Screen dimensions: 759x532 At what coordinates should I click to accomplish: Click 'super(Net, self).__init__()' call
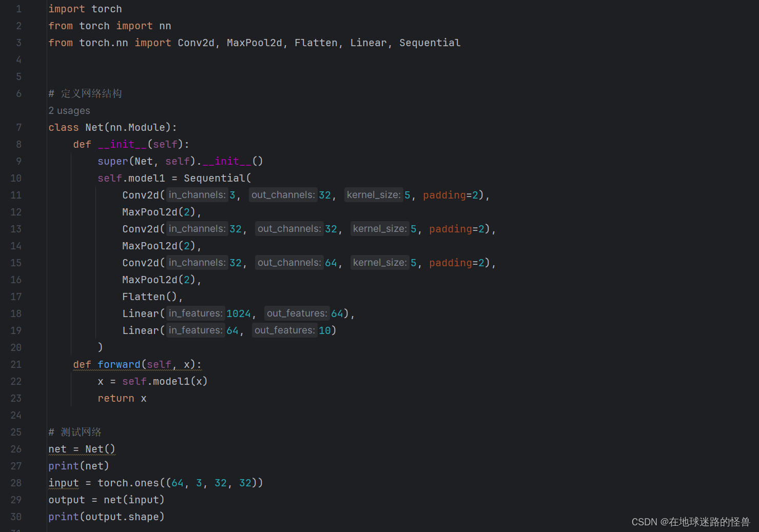(x=180, y=161)
